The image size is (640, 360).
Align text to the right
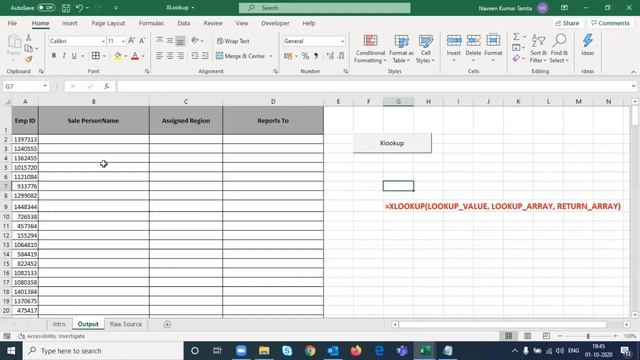pyautogui.click(x=180, y=56)
